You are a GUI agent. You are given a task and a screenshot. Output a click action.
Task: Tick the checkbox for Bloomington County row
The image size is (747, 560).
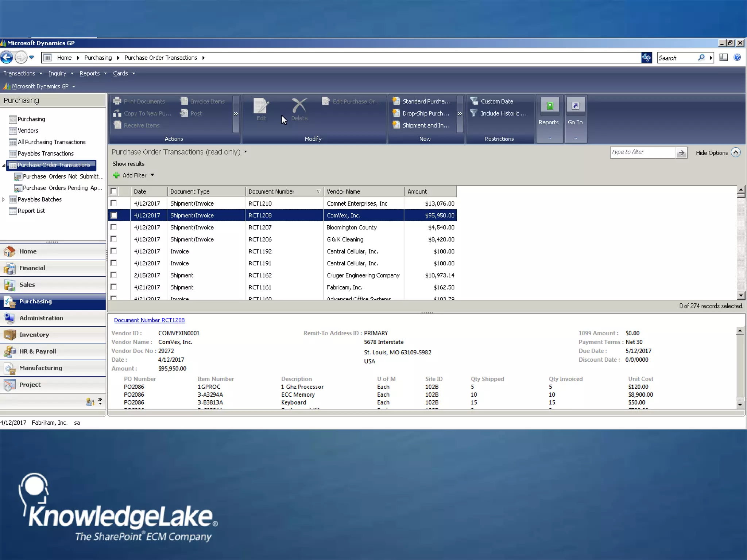pyautogui.click(x=114, y=227)
